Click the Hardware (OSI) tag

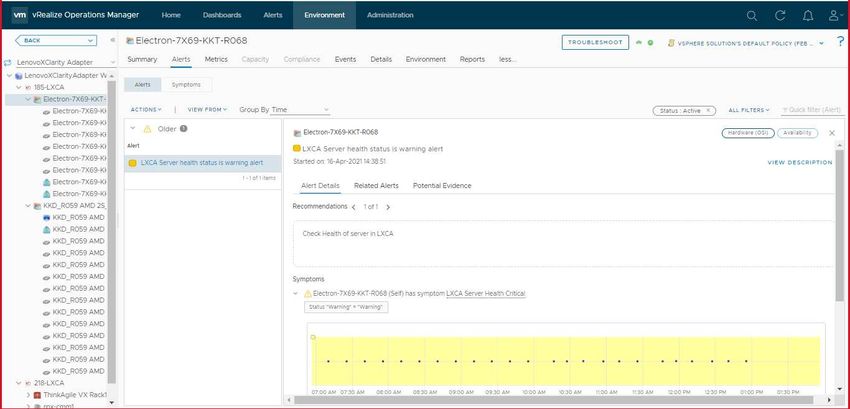point(748,133)
